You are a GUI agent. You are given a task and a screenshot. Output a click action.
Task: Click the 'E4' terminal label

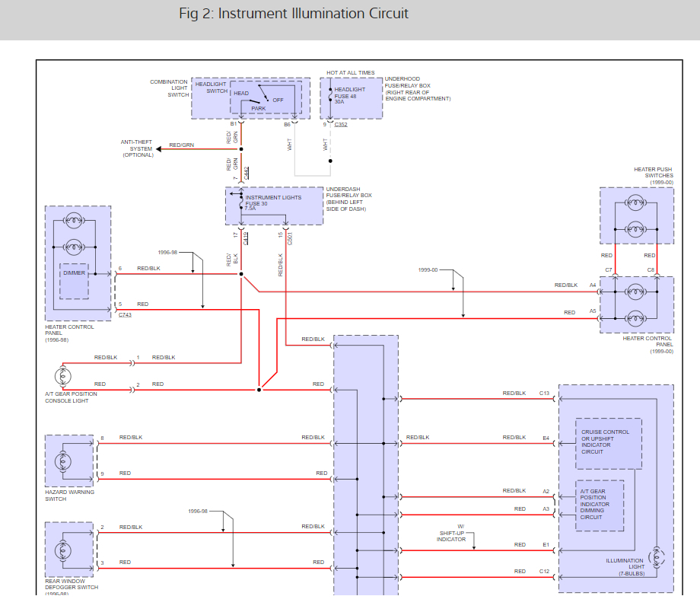tap(546, 438)
